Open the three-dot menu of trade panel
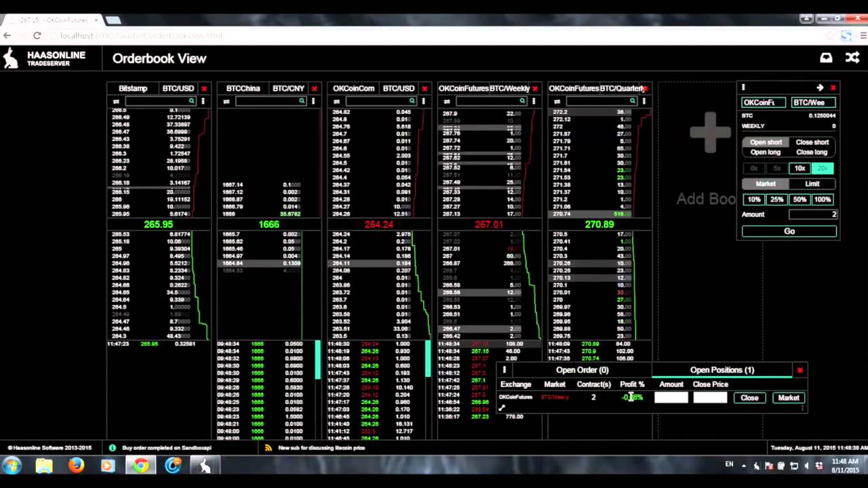868x488 pixels. coord(743,87)
